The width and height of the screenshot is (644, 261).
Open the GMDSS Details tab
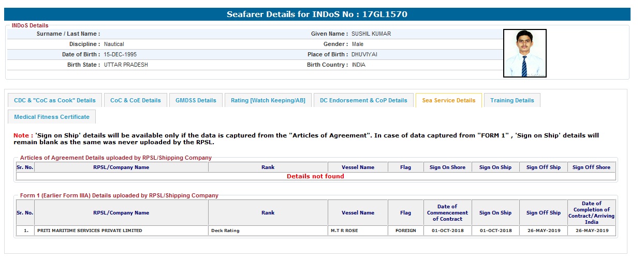[x=196, y=100]
